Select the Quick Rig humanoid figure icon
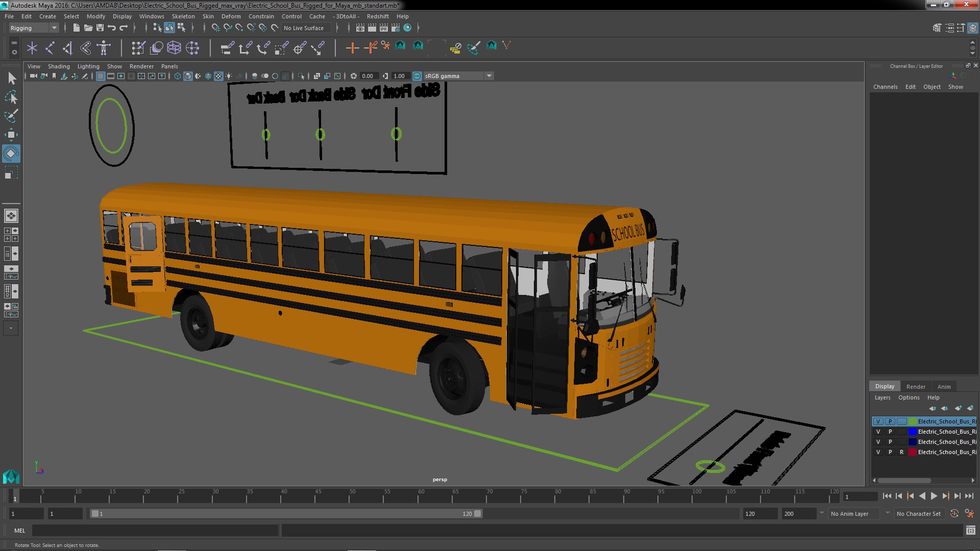 [x=104, y=48]
